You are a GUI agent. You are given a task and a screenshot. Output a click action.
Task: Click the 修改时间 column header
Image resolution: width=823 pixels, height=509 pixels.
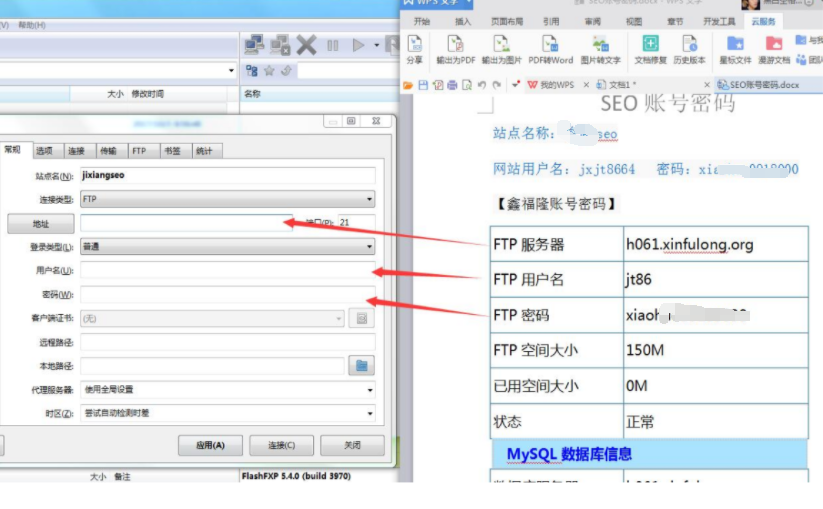coord(147,93)
